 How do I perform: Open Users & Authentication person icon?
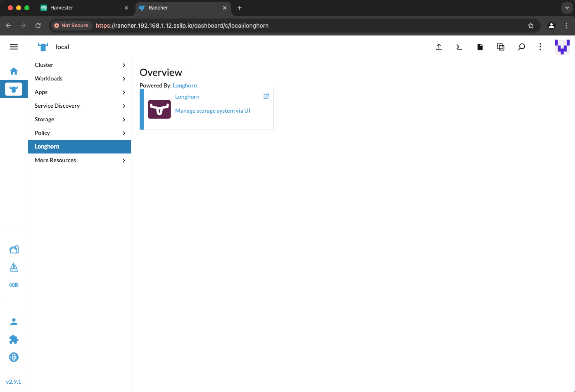pos(14,321)
